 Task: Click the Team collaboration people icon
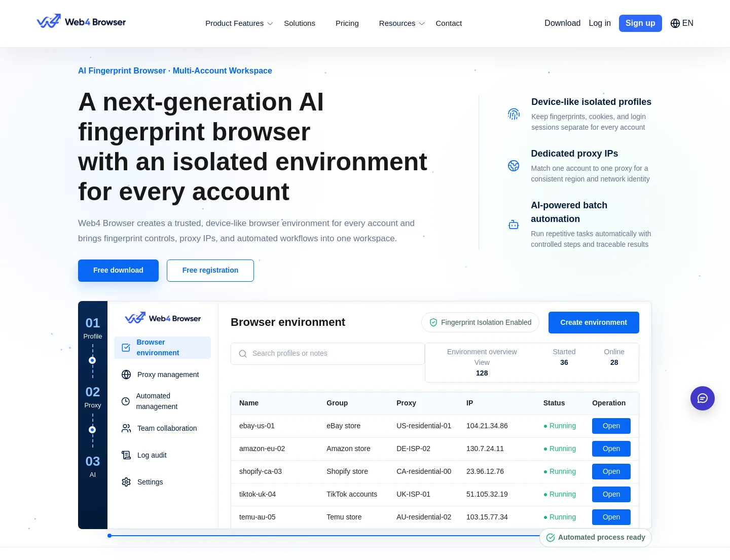126,428
